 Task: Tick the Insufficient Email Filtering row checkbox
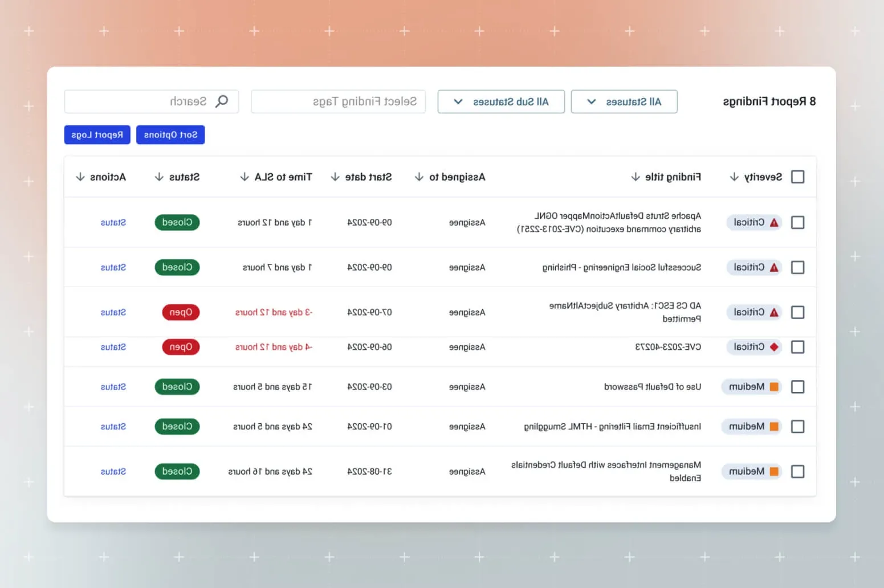[x=798, y=427]
